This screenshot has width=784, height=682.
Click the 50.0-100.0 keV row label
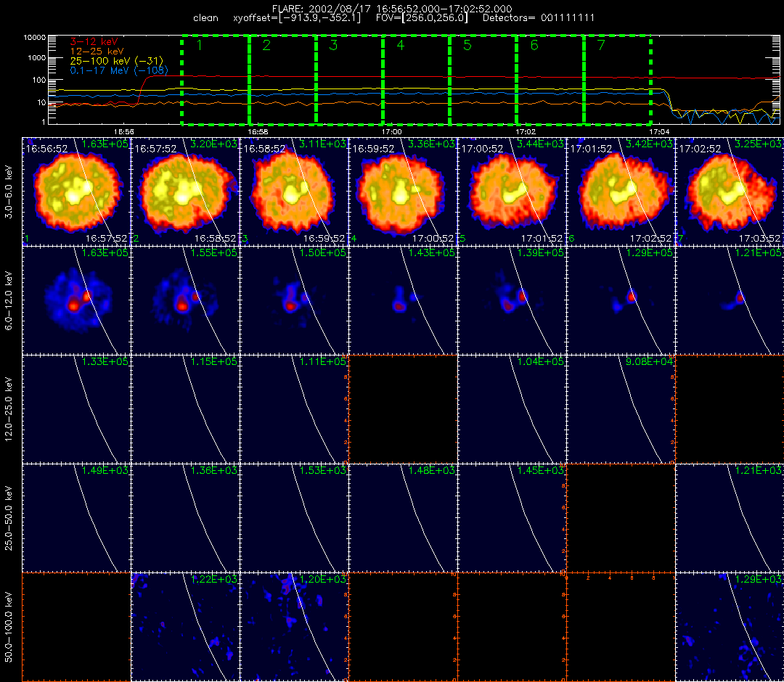[9, 627]
